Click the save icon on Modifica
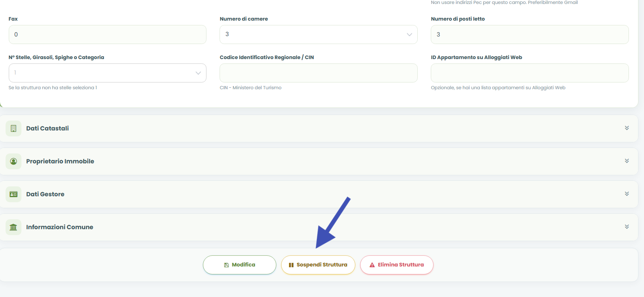644x297 pixels. coord(226,265)
